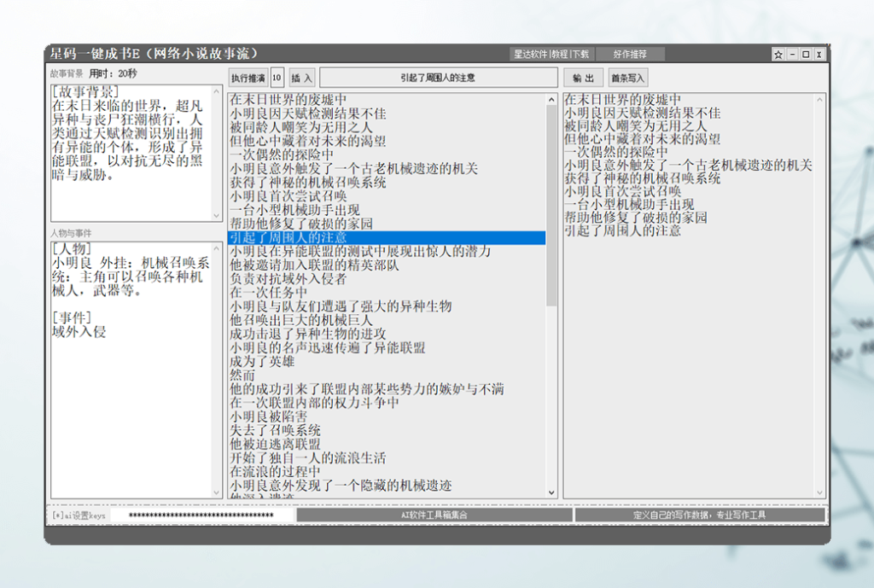Image resolution: width=874 pixels, height=588 pixels.
Task: Select list row 在流浪的过程中
Action: [x=387, y=472]
